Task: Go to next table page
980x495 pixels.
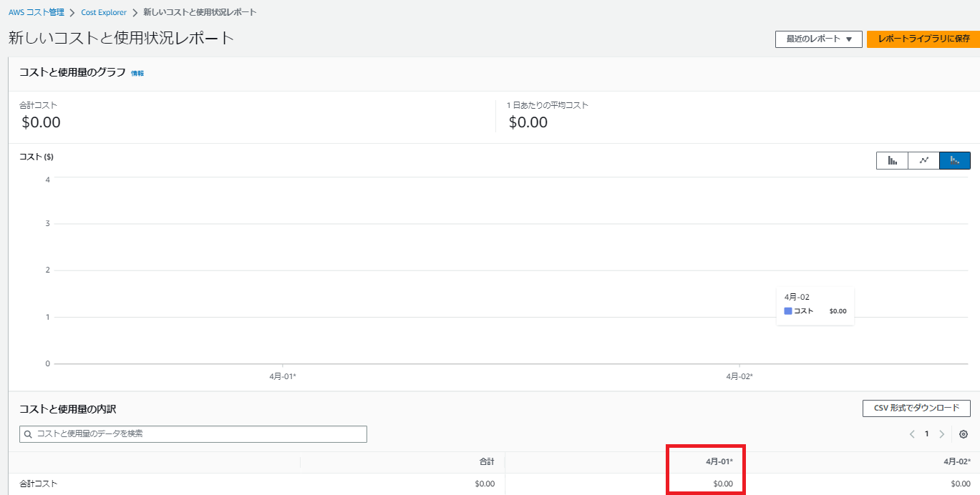Action: (941, 434)
